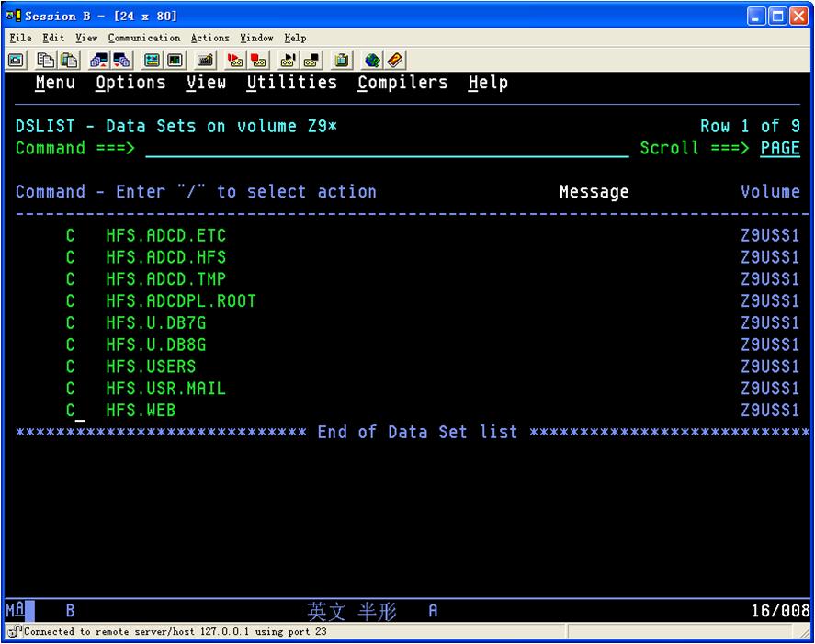Click the Stop Recording Macro icon

259,61
